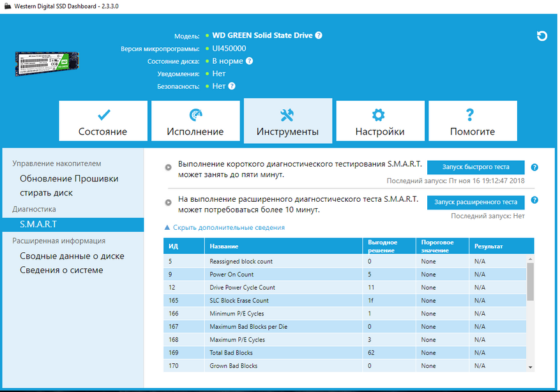Open the «Помогите» help tab

[472, 121]
